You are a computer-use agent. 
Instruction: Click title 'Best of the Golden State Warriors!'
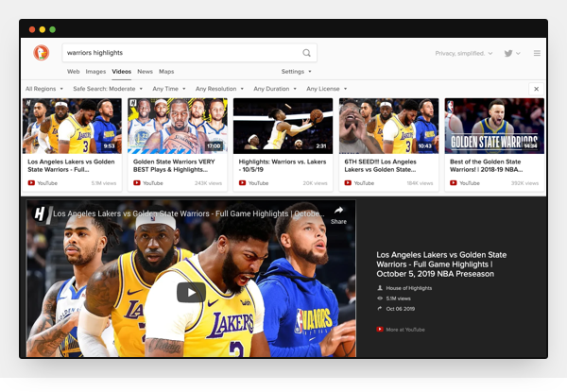[486, 165]
